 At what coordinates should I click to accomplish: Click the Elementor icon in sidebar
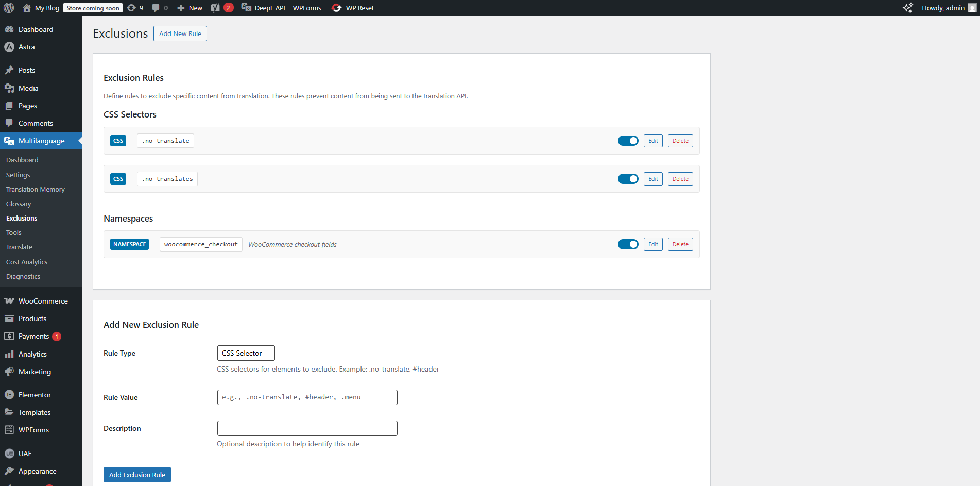pos(9,395)
